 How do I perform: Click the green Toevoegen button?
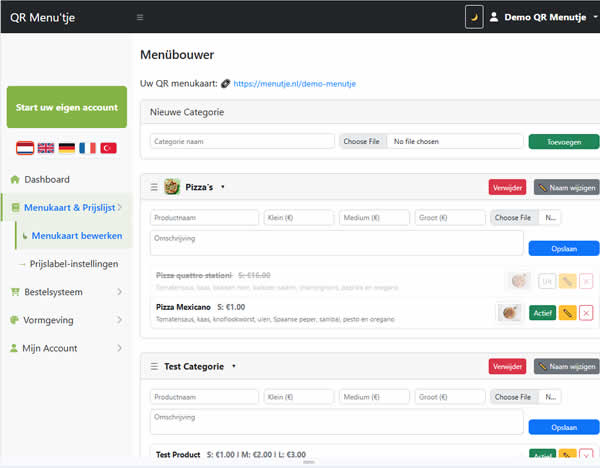tap(563, 142)
